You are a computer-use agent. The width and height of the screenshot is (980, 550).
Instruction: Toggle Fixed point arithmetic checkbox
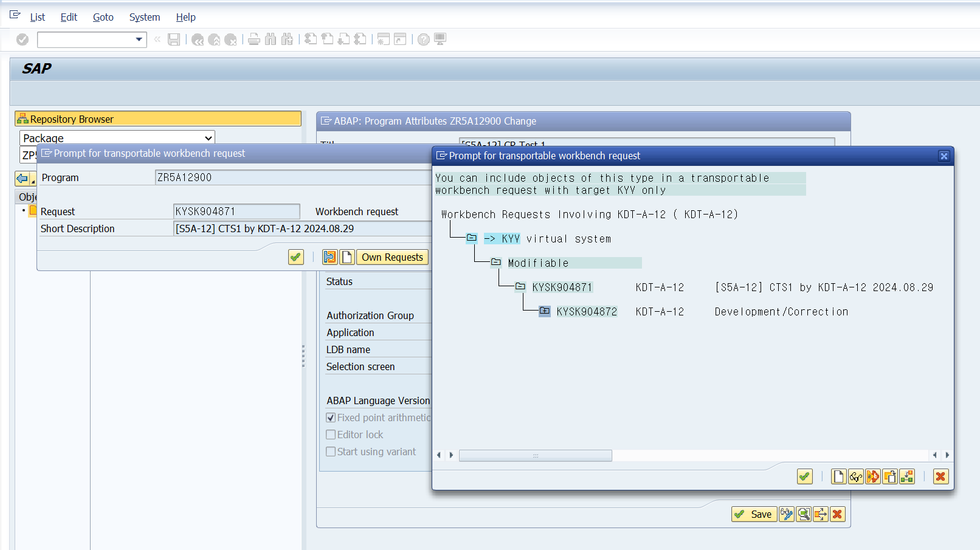coord(331,418)
